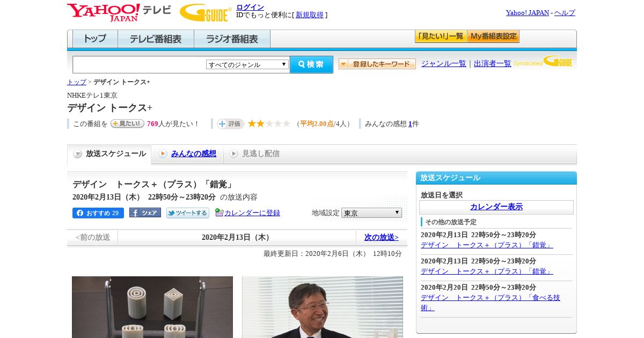Click the 新規取得 link
Viewport: 644px width, 338px height.
(x=310, y=15)
